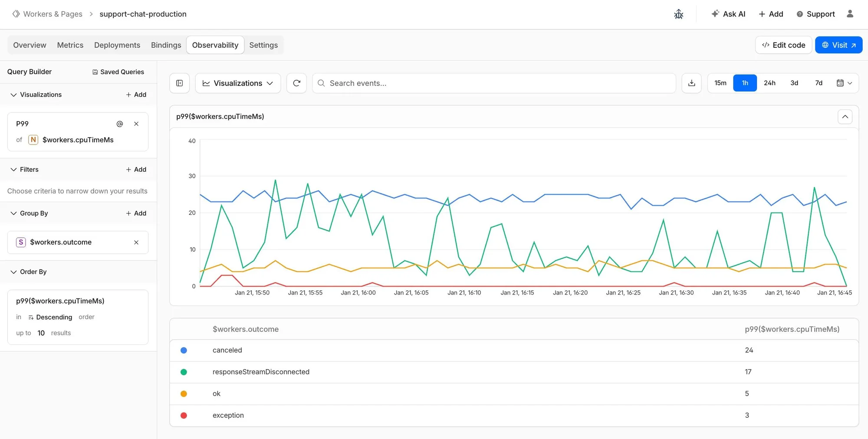Select the responseStreamDisconnected outcome row
This screenshot has height=439, width=868.
point(514,372)
